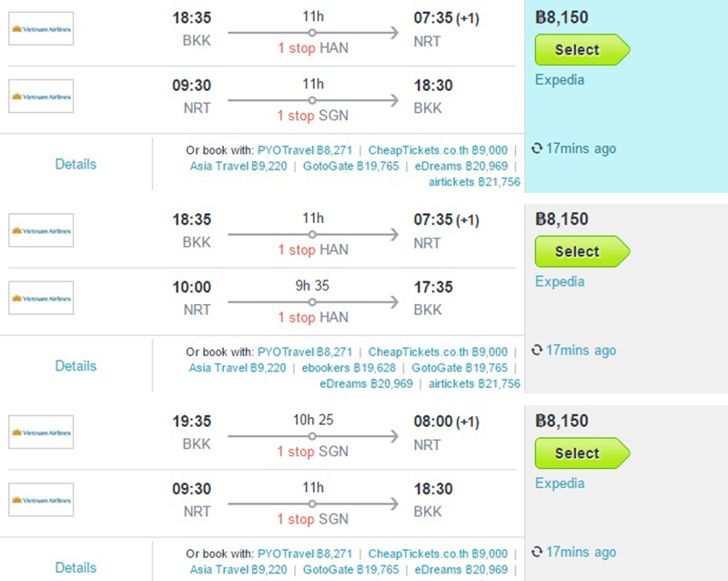Open PYOTravel ฿8,271 offer in first result
Viewport: 728px width, 581px height.
[x=305, y=150]
